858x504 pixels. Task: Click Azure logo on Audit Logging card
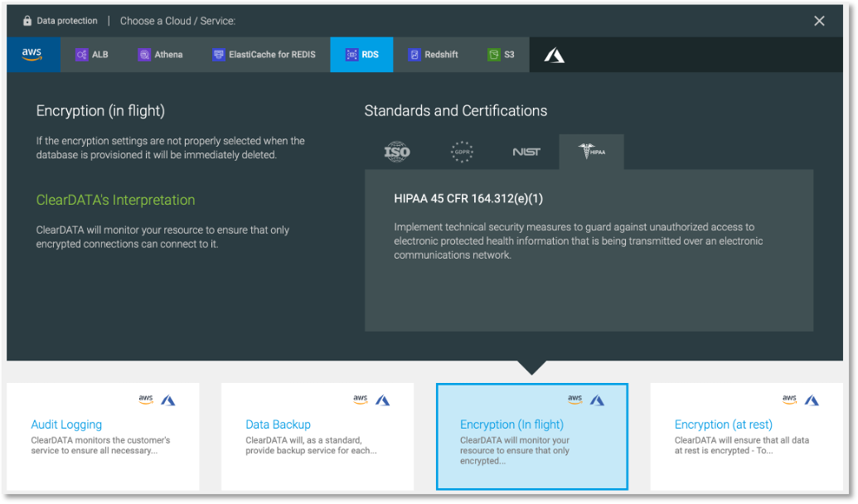168,400
